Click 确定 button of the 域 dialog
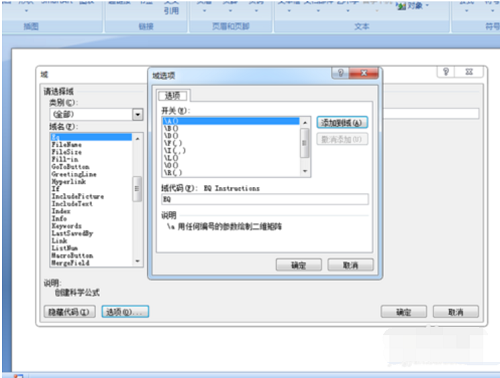This screenshot has width=500, height=378. point(404,312)
